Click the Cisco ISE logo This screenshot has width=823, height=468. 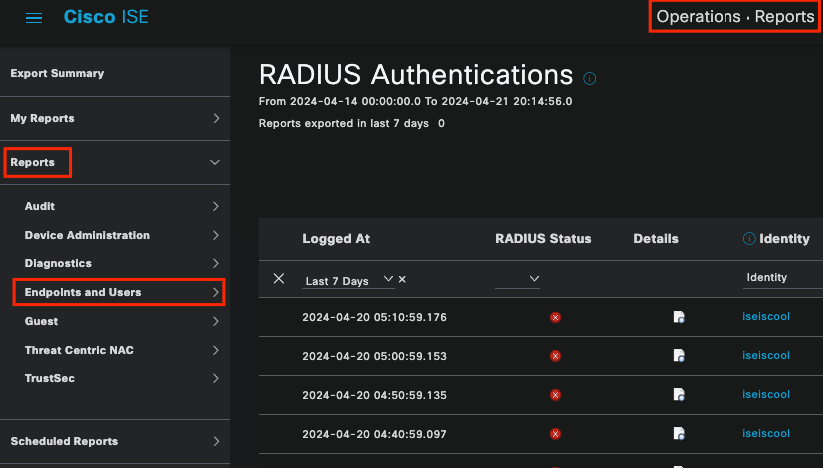[106, 17]
